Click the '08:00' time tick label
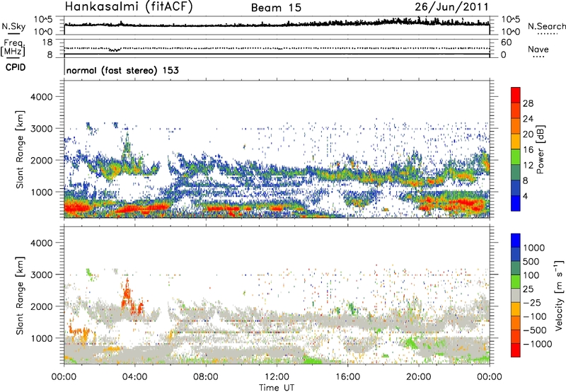Image resolution: width=566 pixels, height=392 pixels. pos(205,377)
